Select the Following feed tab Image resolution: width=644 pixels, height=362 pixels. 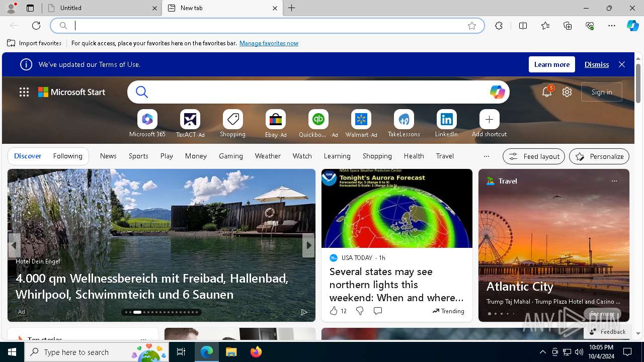click(68, 156)
